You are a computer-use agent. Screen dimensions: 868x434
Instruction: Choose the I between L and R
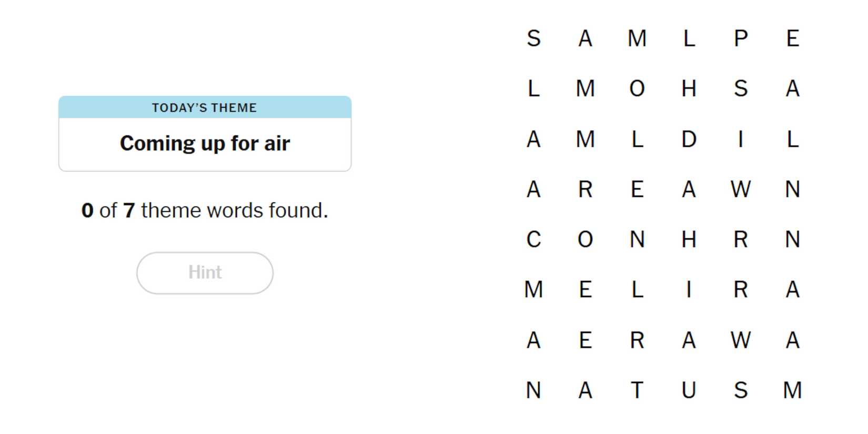[x=689, y=290]
